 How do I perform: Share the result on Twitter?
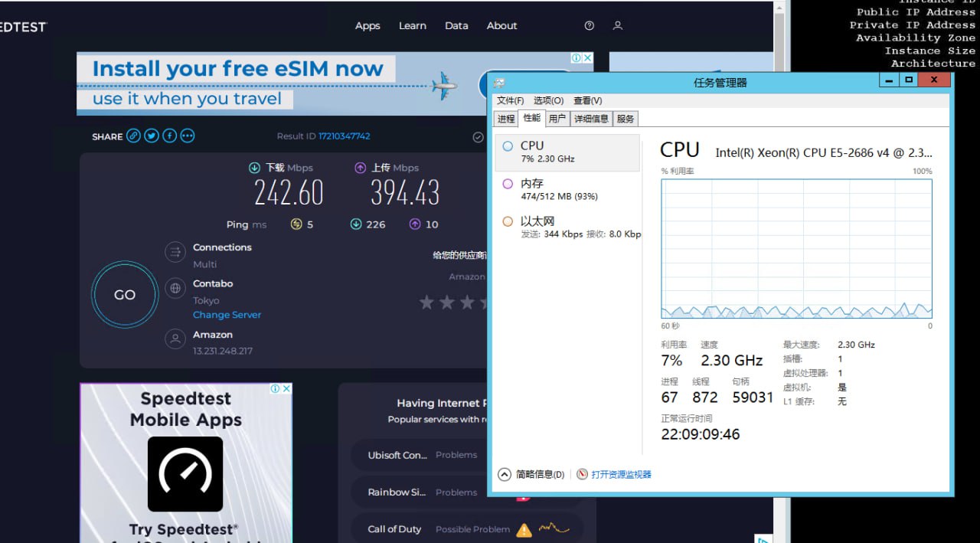pyautogui.click(x=152, y=136)
